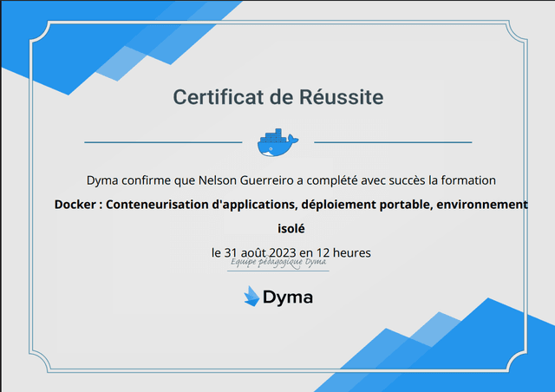The image size is (555, 392).
Task: Click the Dyma logo icon at bottom
Action: [x=252, y=297]
